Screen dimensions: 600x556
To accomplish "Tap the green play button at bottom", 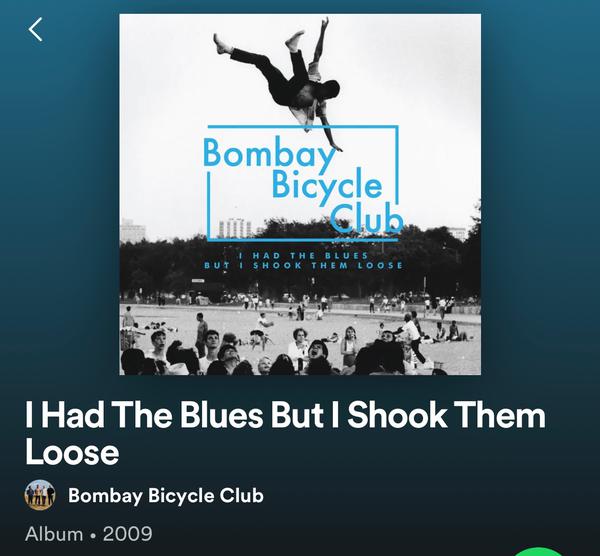I will coord(539,552).
